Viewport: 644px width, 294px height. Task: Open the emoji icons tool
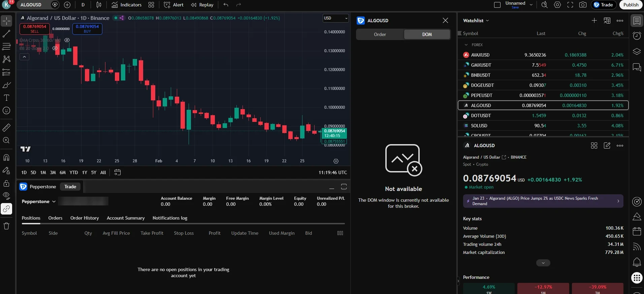pos(6,110)
